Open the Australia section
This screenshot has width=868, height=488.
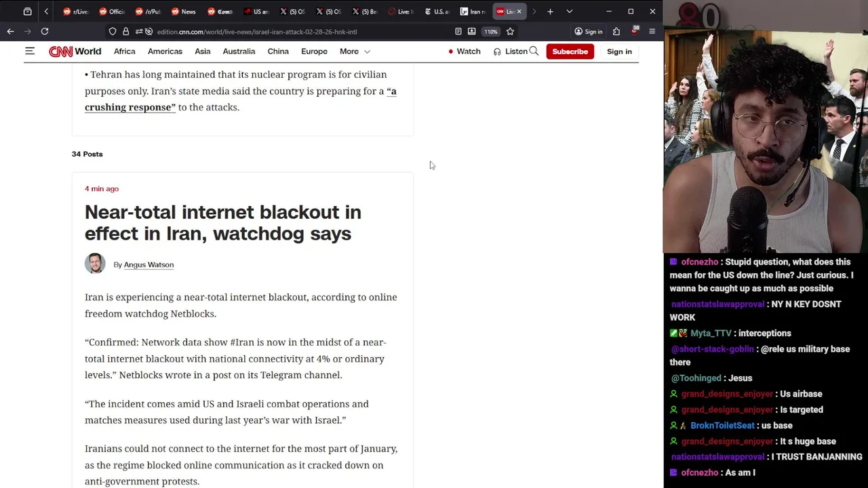click(x=239, y=52)
